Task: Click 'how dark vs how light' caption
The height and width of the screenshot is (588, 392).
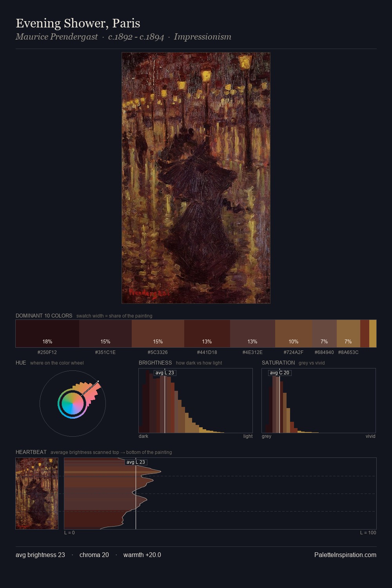Action: [x=199, y=363]
